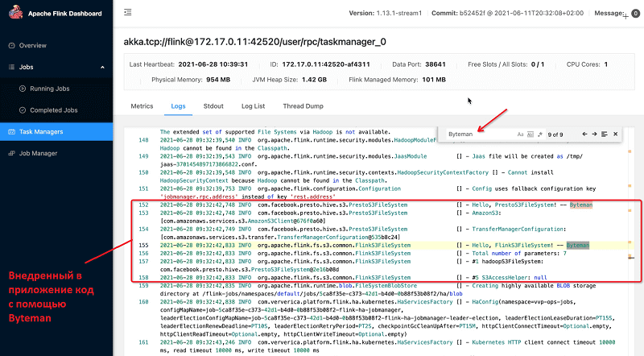Click the Version 1.13.1-stream1 text
The height and width of the screenshot is (356, 644).
[x=386, y=13]
